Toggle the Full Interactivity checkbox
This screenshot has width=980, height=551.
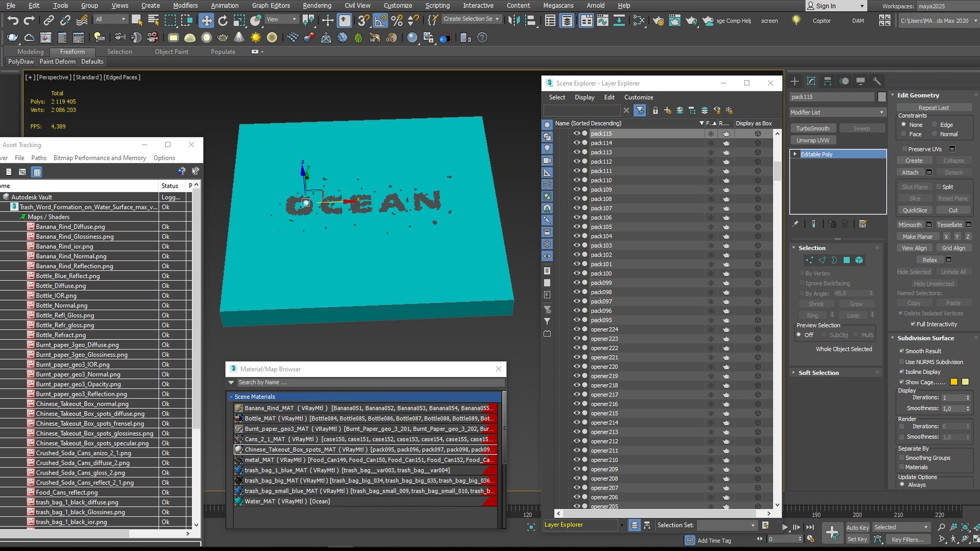click(x=913, y=324)
